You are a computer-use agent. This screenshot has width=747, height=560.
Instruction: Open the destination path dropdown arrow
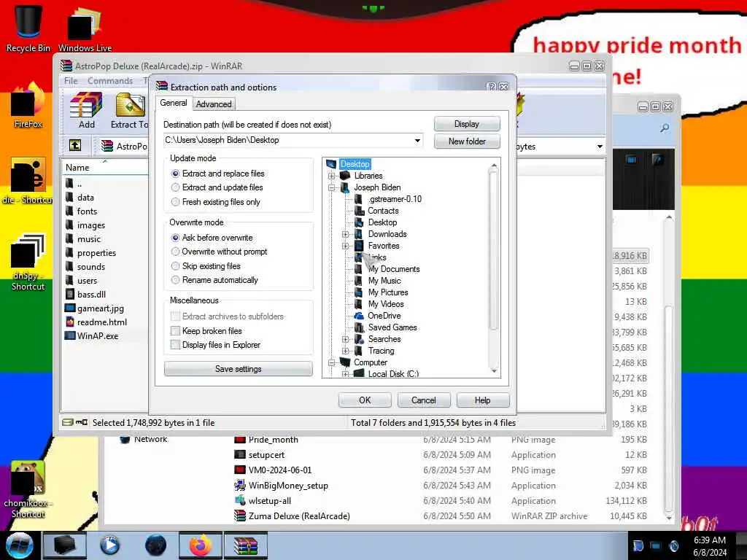point(417,141)
